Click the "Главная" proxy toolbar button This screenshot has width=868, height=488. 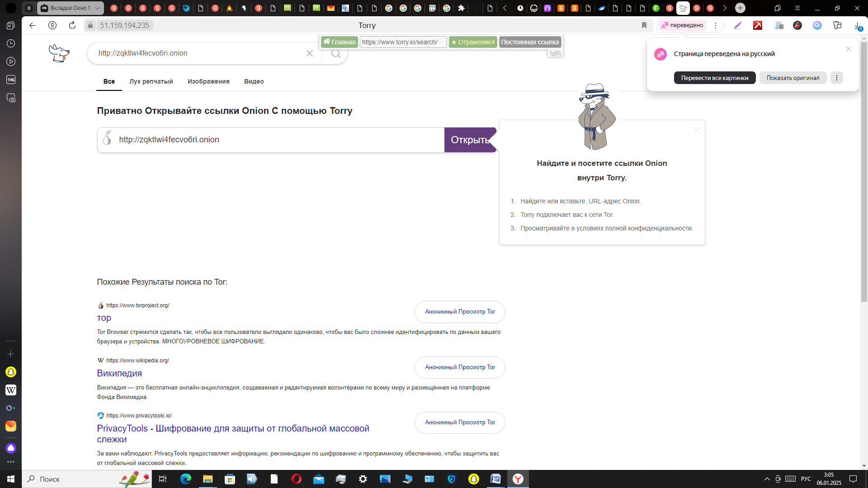340,42
